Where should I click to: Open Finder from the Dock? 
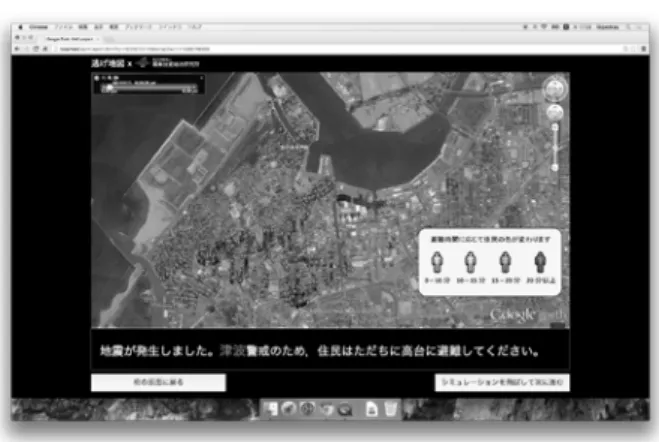(x=271, y=409)
